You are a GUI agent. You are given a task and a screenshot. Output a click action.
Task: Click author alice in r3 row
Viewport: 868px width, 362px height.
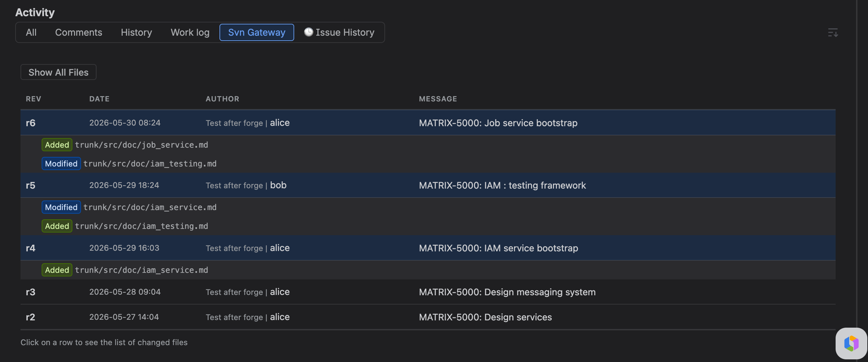point(280,292)
